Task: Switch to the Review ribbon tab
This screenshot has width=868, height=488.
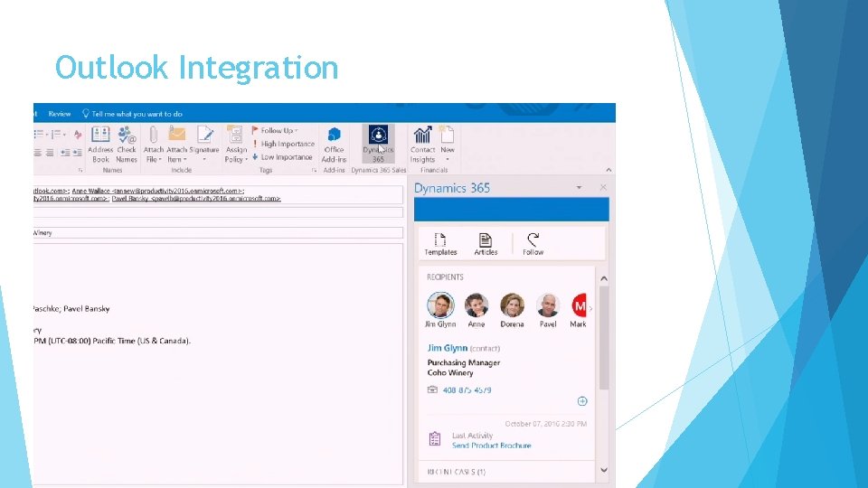Action: (60, 114)
